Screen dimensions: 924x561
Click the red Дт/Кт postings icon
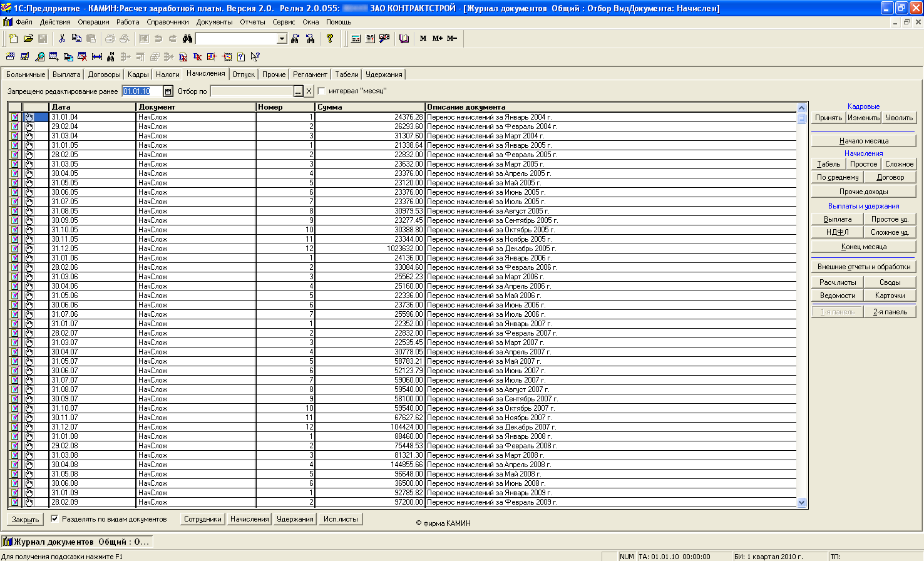point(197,57)
